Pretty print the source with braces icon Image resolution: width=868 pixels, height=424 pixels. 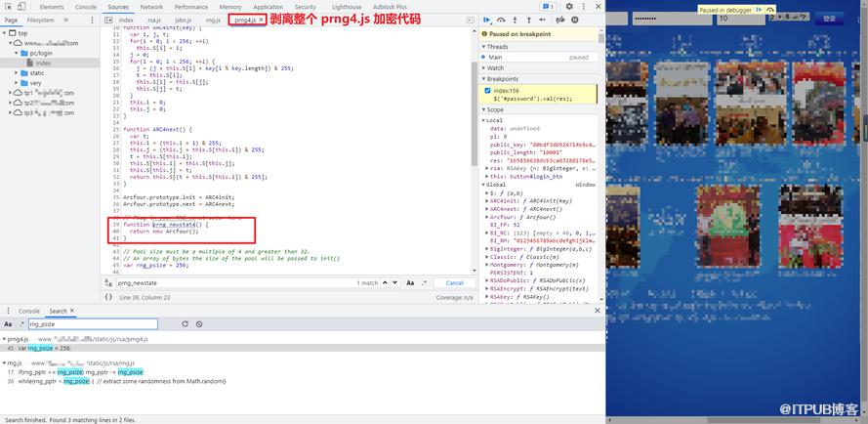click(x=108, y=297)
